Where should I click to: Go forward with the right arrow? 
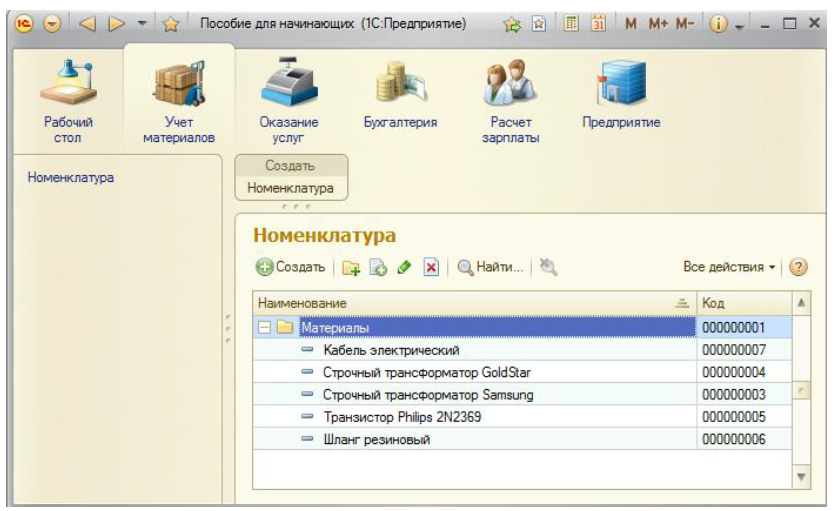(x=116, y=24)
